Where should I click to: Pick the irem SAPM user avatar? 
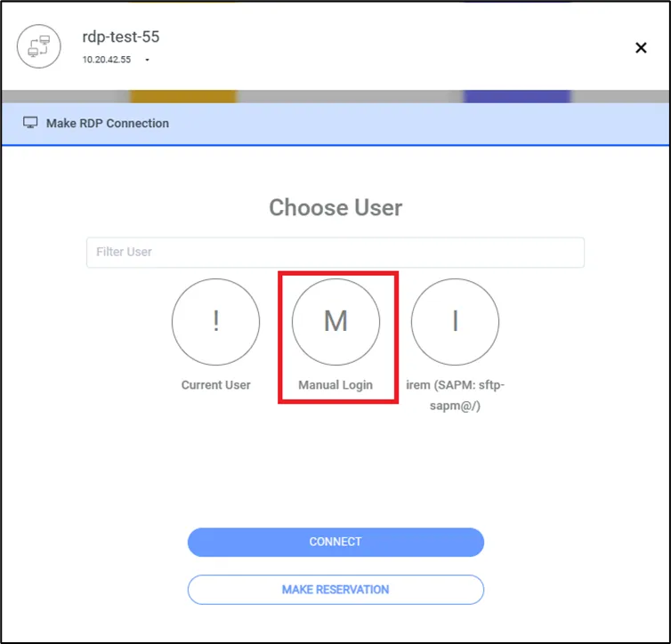coord(455,322)
